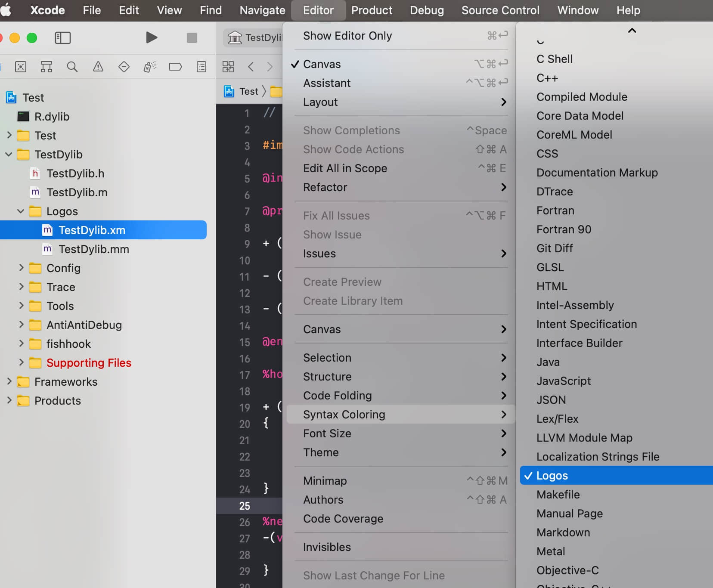Expand the Supporting Files disclosure arrow
Viewport: 713px width, 588px height.
pyautogui.click(x=21, y=362)
